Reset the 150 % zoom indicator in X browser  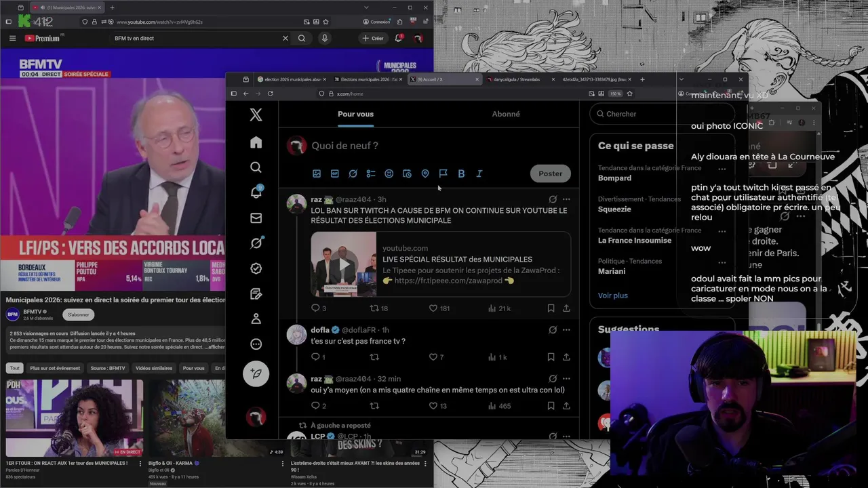[x=615, y=94]
